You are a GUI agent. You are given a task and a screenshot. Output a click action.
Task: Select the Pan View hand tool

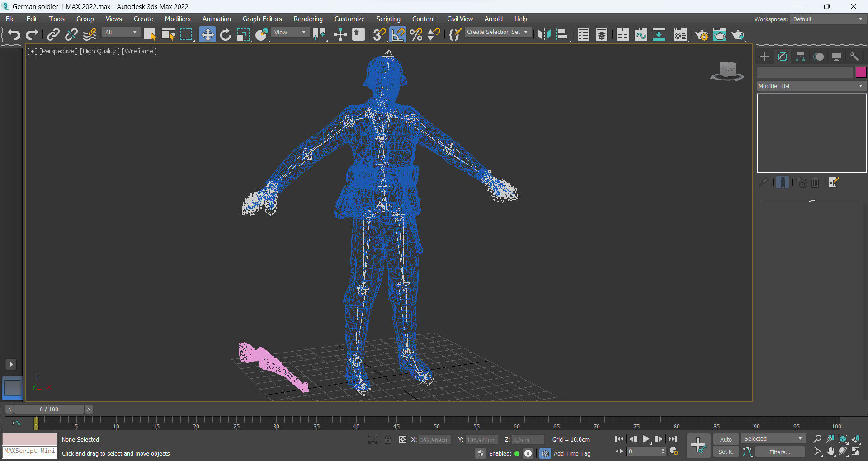pos(830,452)
